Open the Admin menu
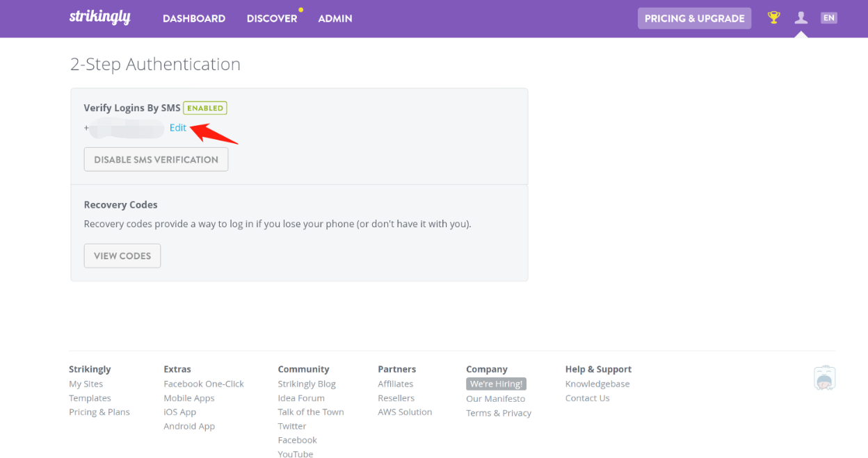 [335, 19]
